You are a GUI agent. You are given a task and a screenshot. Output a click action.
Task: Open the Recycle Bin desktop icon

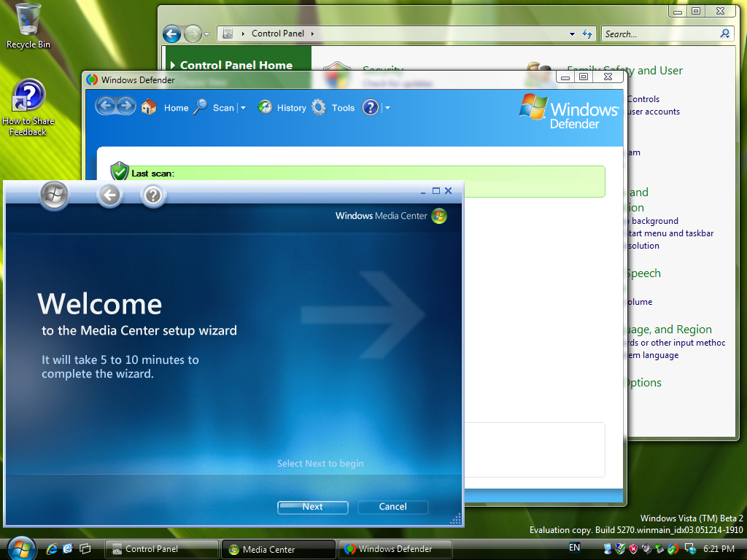coord(28,26)
